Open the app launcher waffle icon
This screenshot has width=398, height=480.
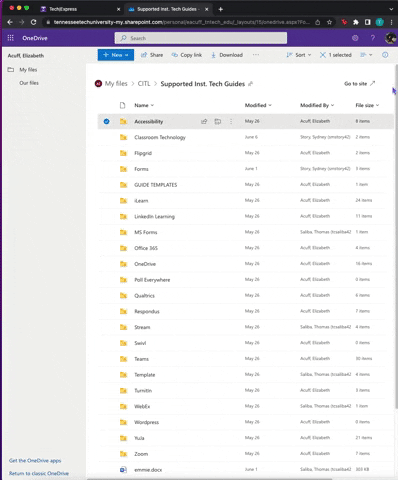point(11,38)
